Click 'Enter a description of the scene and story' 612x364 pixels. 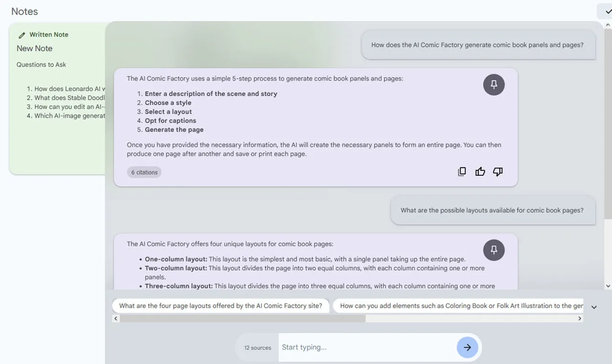[211, 94]
